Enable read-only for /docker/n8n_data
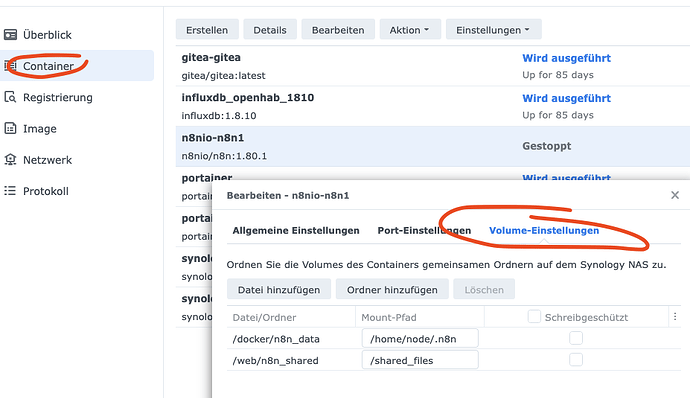 576,338
